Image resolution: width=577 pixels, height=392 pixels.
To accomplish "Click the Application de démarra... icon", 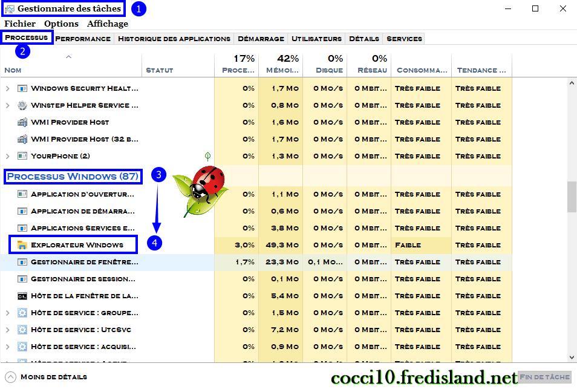I will coord(22,211).
